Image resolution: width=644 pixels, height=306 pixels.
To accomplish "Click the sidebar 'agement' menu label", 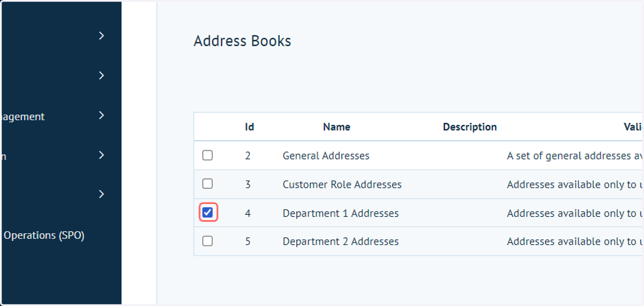I will [x=22, y=116].
